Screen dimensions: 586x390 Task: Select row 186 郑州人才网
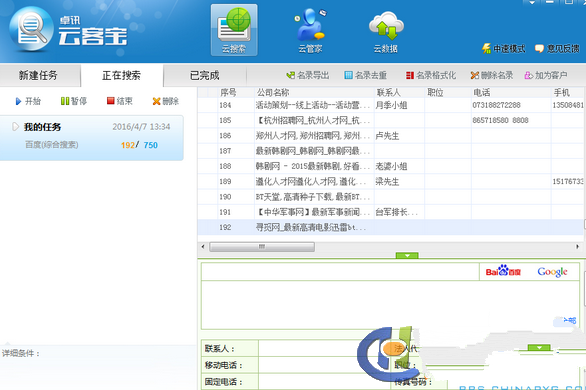(x=391, y=136)
